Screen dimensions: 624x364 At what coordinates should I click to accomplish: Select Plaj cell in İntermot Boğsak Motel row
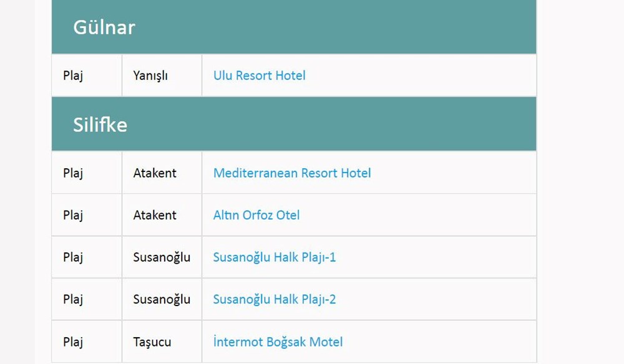click(73, 342)
